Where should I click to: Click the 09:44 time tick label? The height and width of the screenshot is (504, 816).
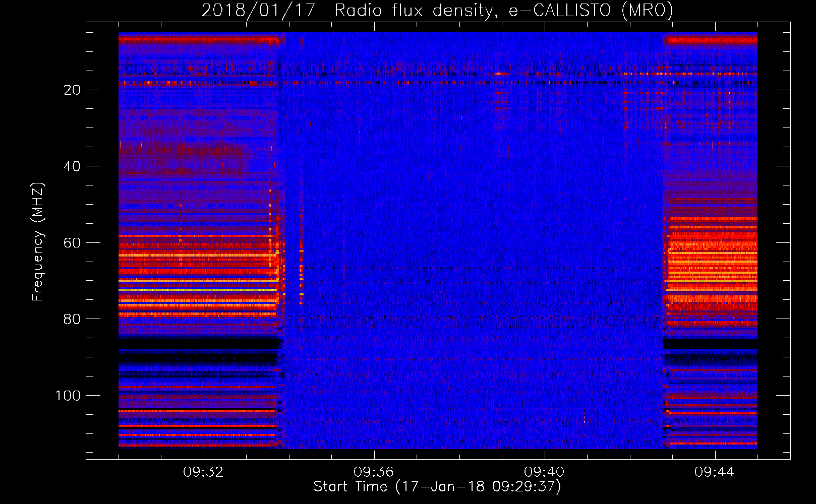point(715,472)
